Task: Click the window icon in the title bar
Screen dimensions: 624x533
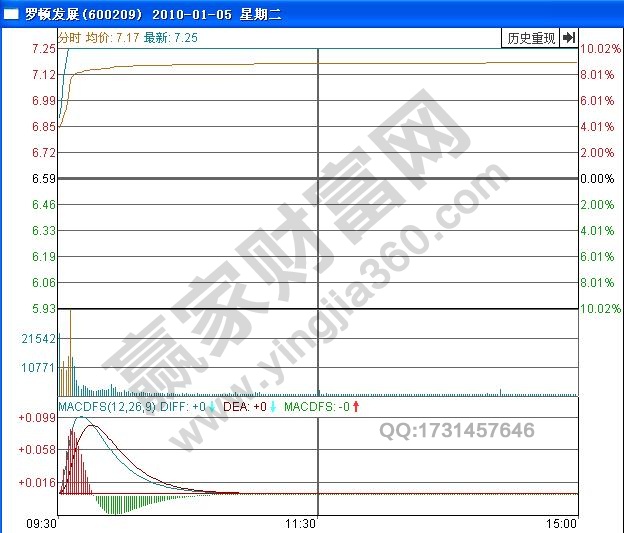Action: [x=11, y=15]
